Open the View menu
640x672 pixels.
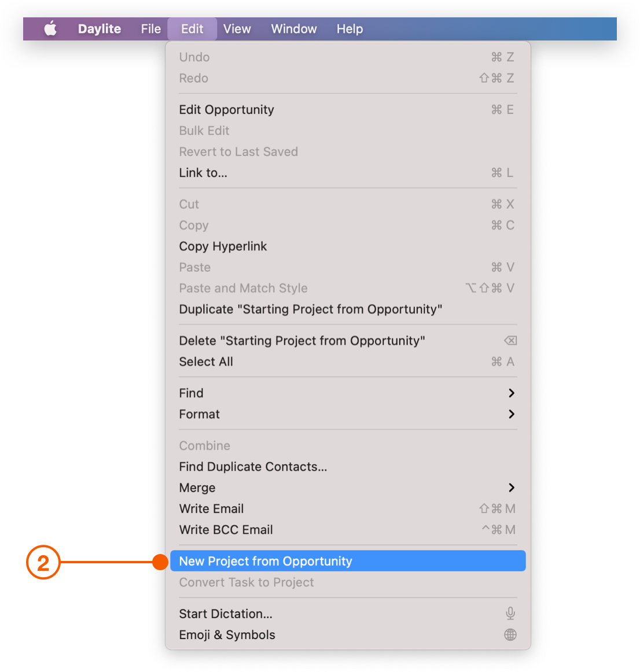click(237, 28)
